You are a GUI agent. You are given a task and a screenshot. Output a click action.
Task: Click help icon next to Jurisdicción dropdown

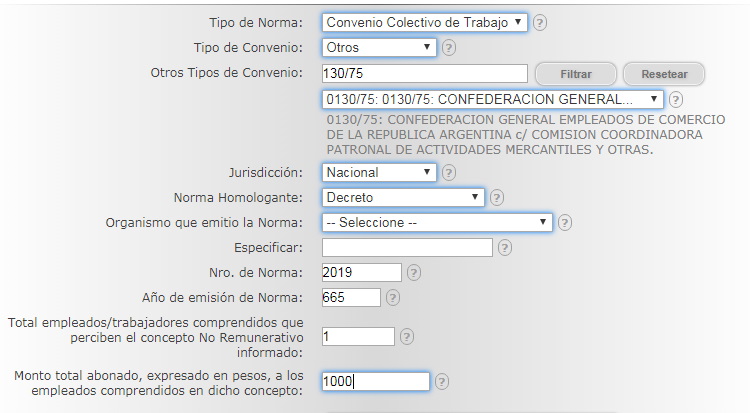(x=449, y=172)
